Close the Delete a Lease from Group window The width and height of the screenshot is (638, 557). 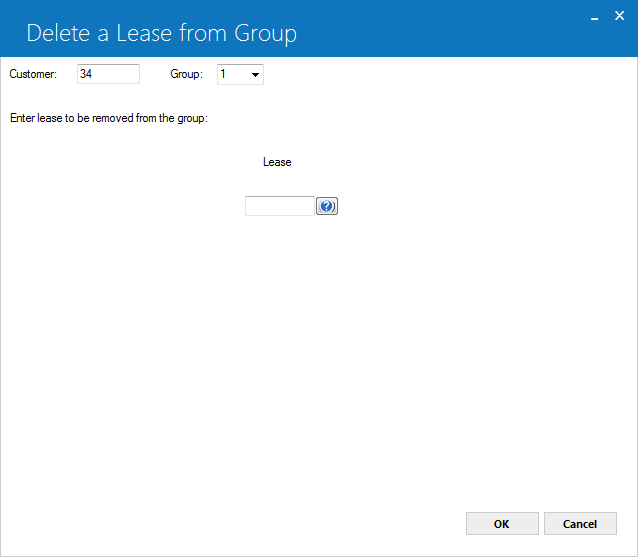coord(619,16)
